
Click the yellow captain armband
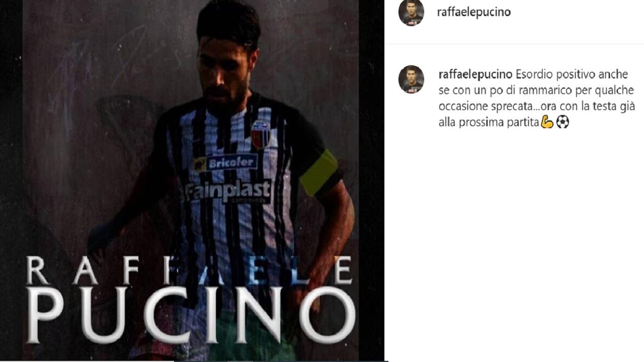click(319, 173)
